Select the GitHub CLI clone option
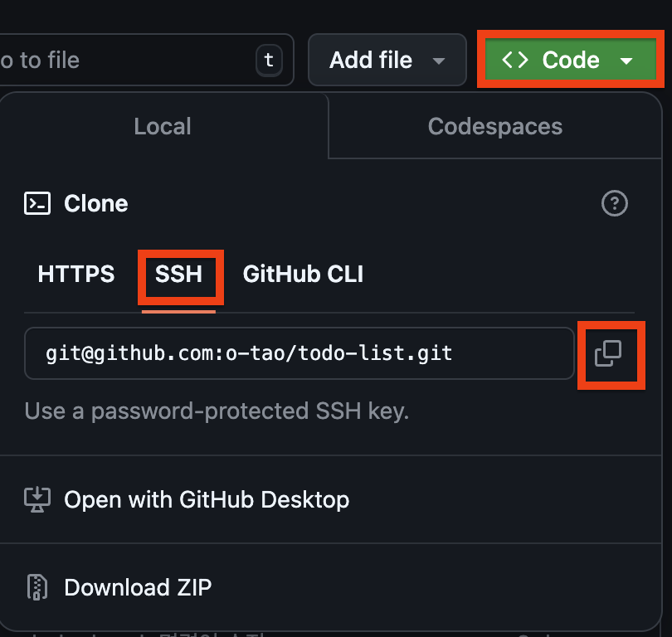The height and width of the screenshot is (637, 672). click(x=303, y=275)
